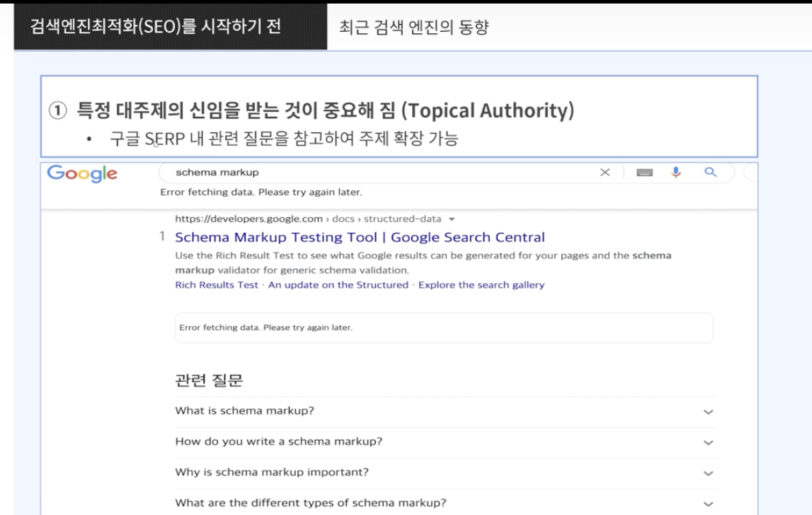Click the Topical Authority heading text
812x515 pixels.
click(x=326, y=110)
